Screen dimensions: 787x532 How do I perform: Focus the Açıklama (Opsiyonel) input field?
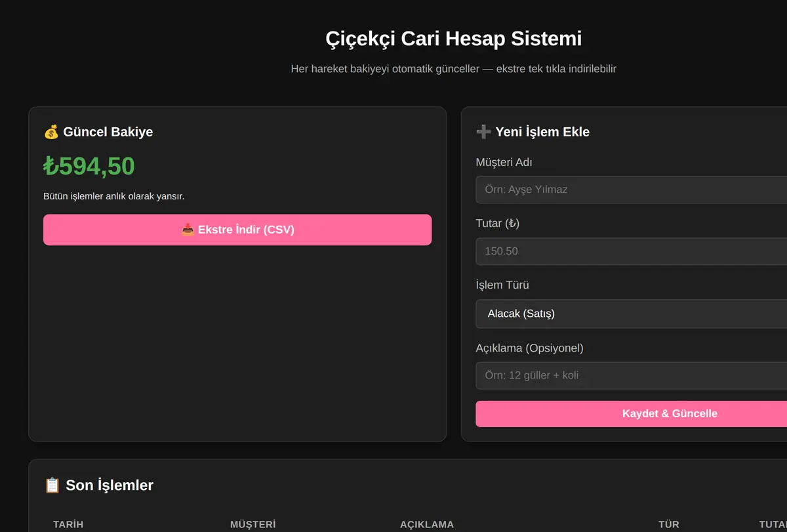point(631,376)
